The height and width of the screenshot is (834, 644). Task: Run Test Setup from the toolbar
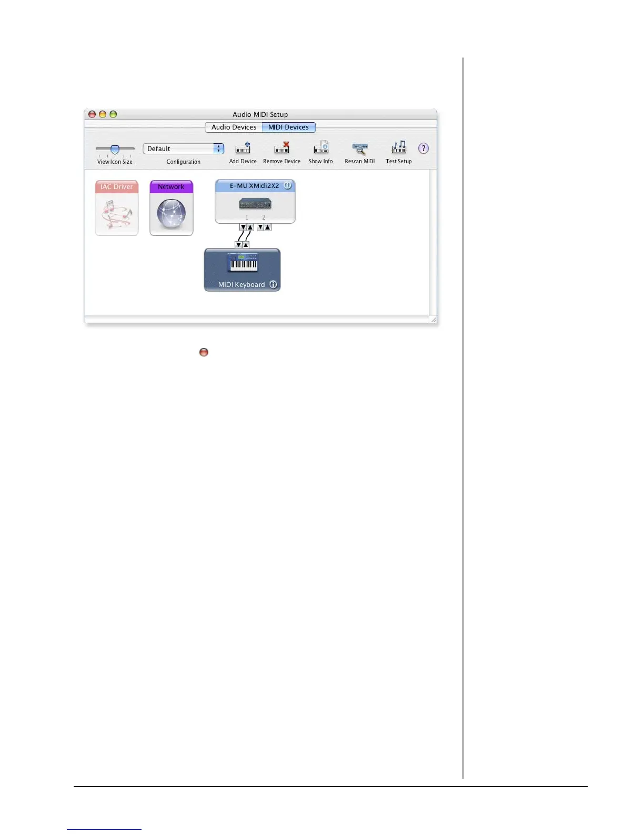tap(399, 147)
